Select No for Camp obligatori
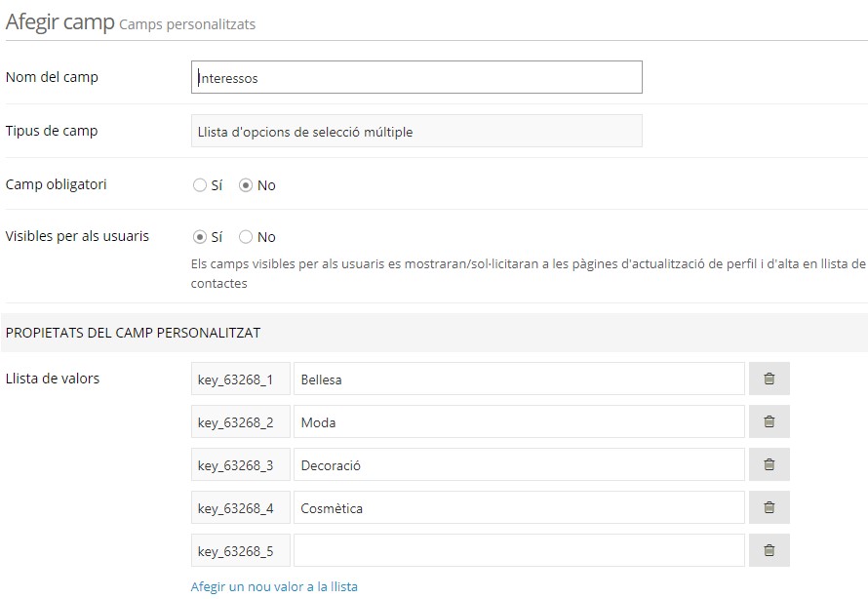Image resolution: width=868 pixels, height=599 pixels. (246, 185)
